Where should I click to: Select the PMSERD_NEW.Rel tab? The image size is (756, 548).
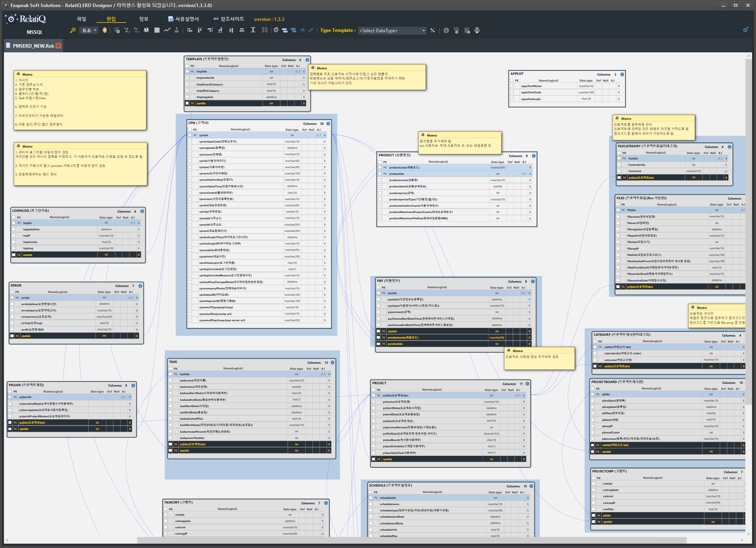coord(33,46)
